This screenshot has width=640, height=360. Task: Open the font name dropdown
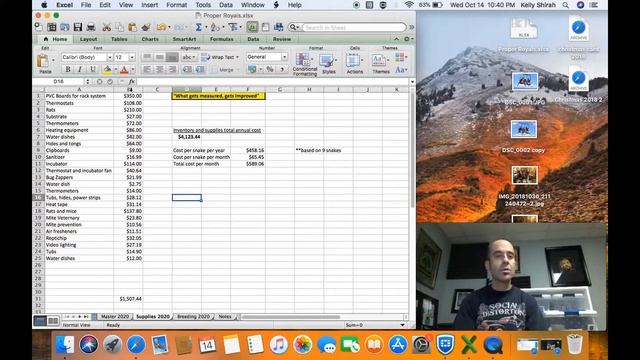pyautogui.click(x=110, y=57)
